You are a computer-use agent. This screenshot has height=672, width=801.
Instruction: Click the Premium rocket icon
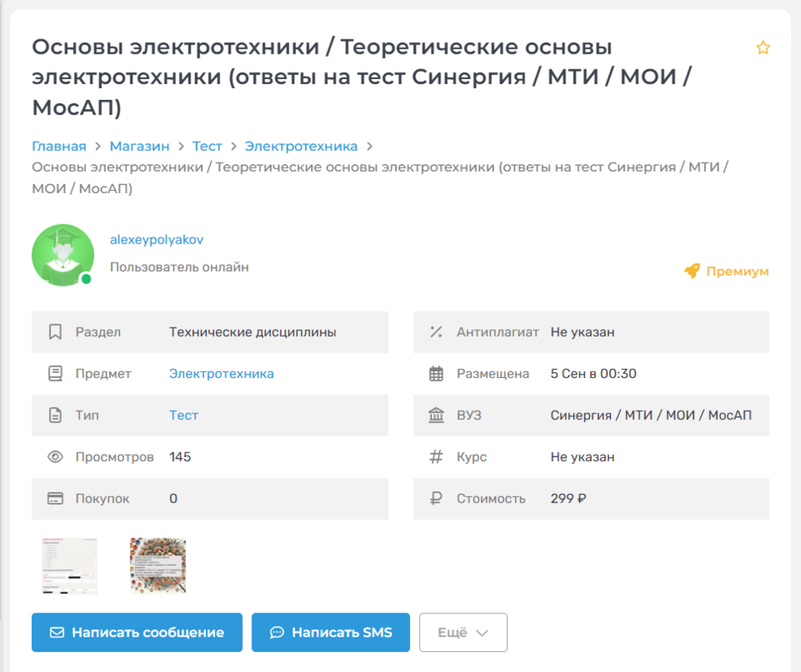pyautogui.click(x=692, y=271)
